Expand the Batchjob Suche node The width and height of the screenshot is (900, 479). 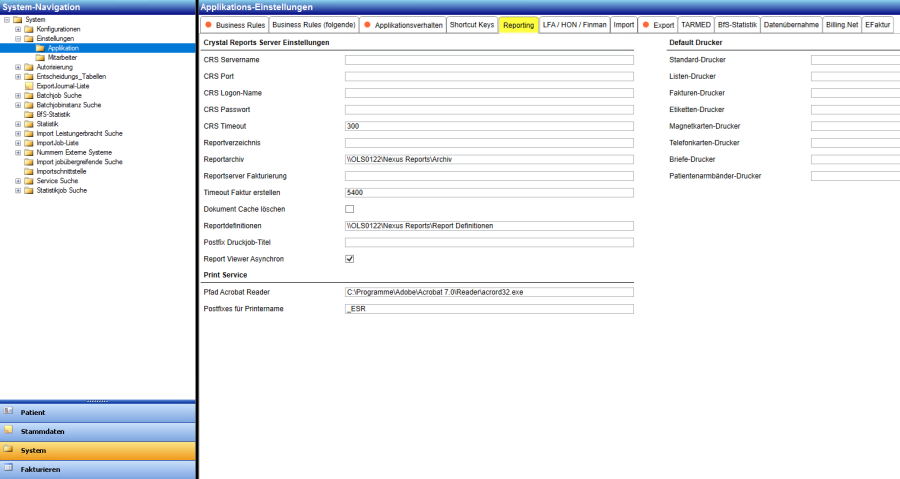tap(18, 95)
